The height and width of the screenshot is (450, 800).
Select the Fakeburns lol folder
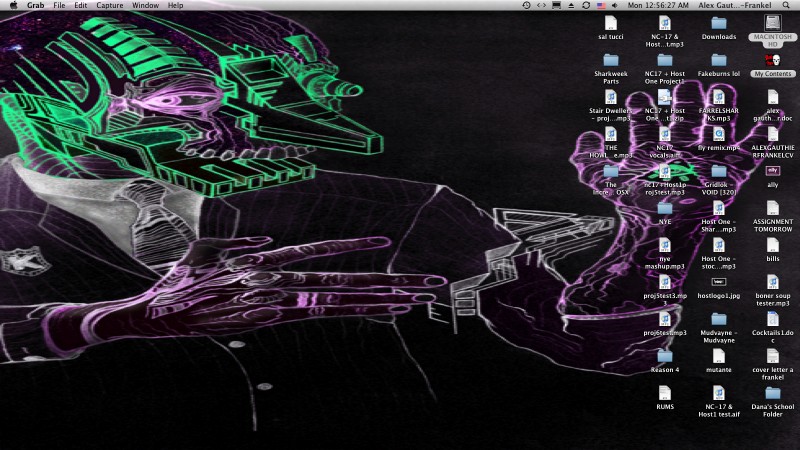tap(719, 60)
